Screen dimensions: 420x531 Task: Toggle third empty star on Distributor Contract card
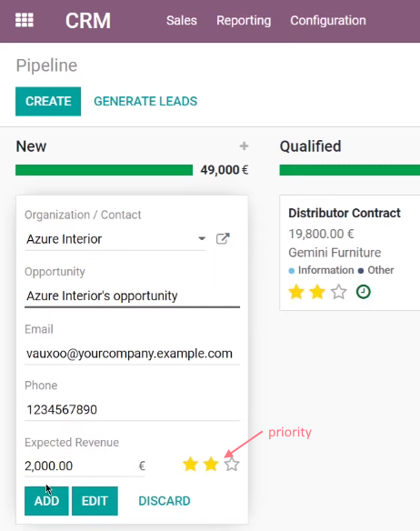pos(339,292)
